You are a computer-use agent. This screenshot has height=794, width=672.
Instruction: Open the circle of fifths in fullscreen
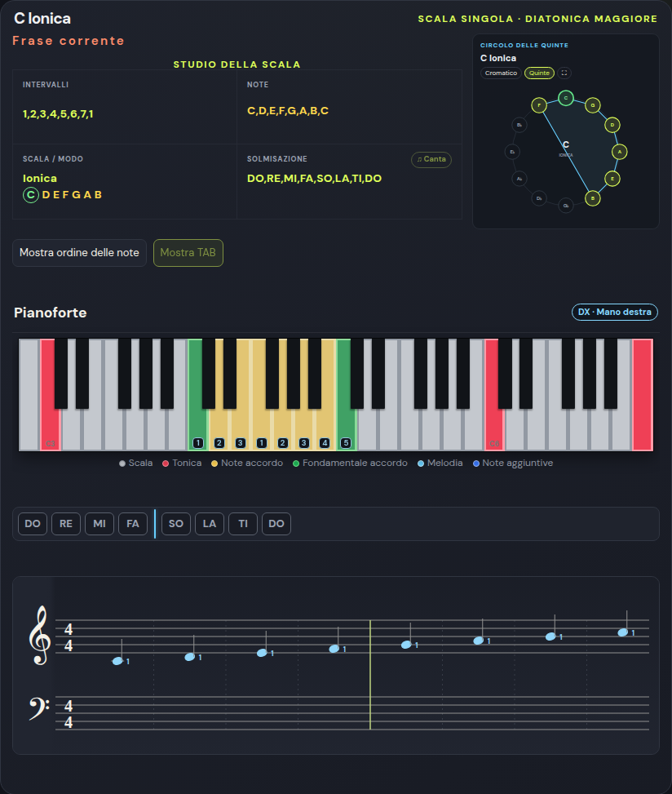564,73
